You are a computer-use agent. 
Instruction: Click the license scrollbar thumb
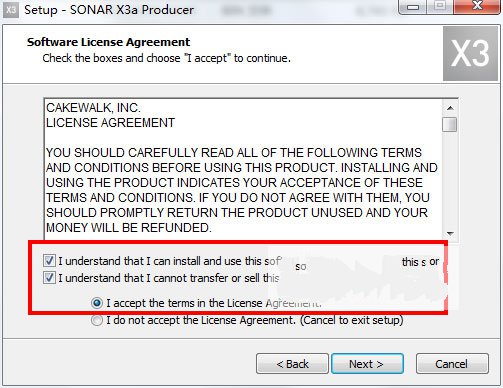[x=450, y=125]
